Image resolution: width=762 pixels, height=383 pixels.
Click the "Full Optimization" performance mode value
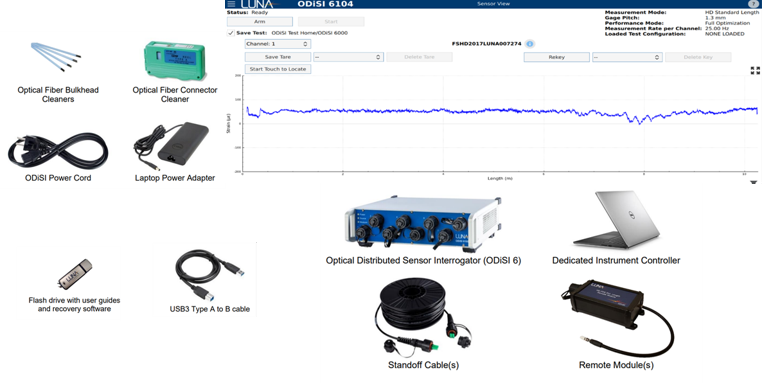pyautogui.click(x=727, y=23)
